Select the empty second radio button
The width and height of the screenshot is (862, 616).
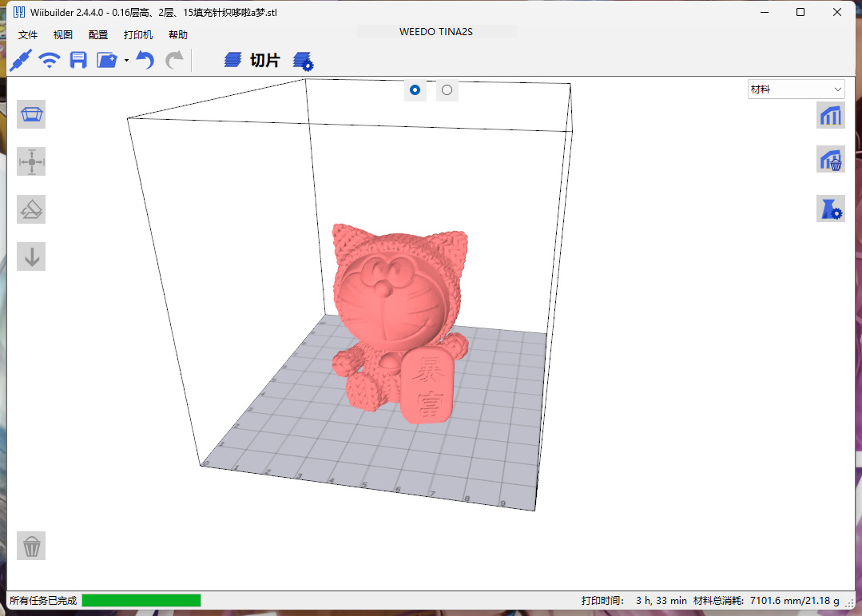pyautogui.click(x=447, y=89)
